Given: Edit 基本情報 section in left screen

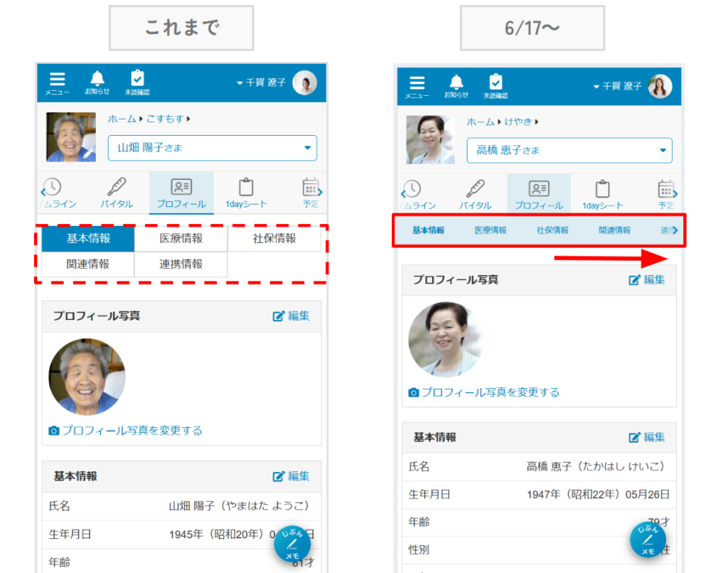Looking at the screenshot, I should [291, 476].
